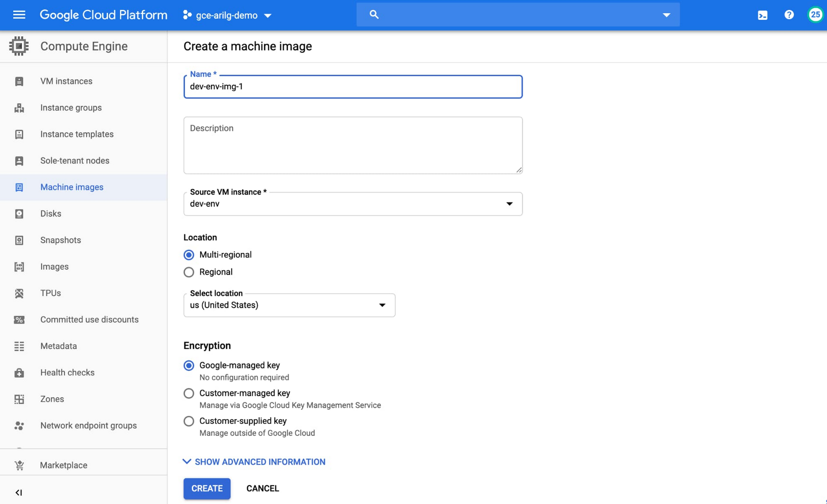This screenshot has height=504, width=827.
Task: Click the CANCEL button
Action: point(262,488)
